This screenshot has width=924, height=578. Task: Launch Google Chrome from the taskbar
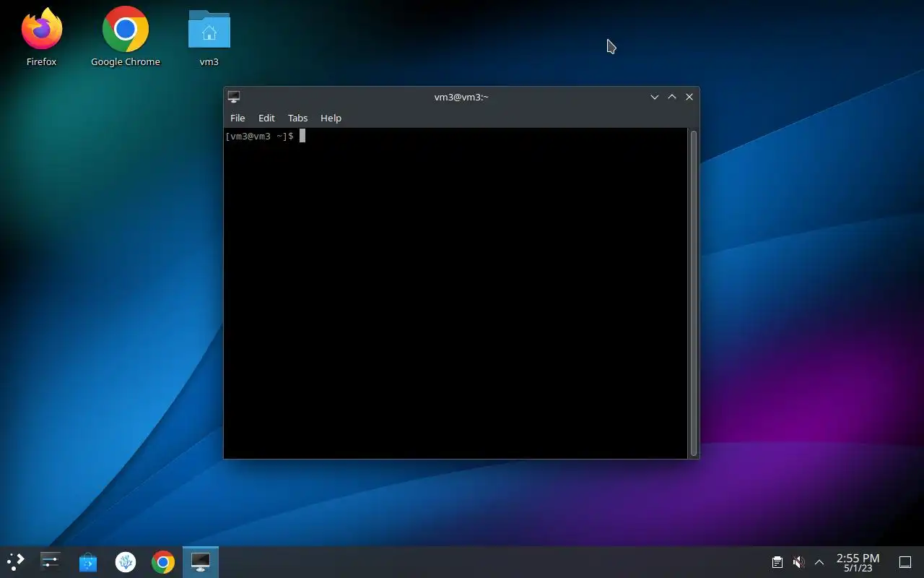pos(163,561)
